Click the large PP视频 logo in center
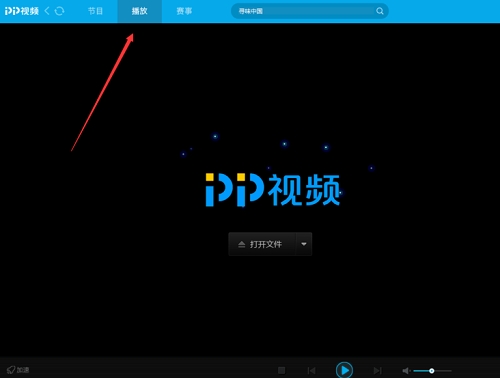Viewport: 500px width, 378px height. pos(273,190)
